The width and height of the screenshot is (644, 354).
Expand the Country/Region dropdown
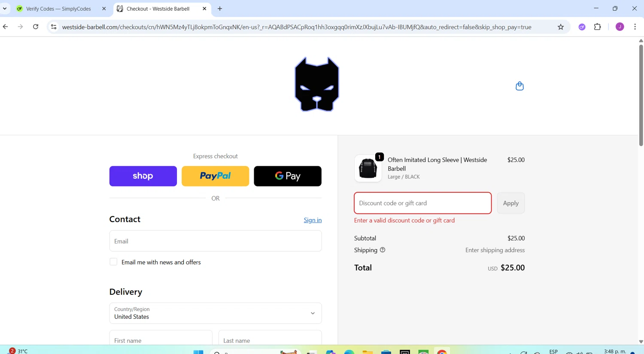(x=216, y=313)
